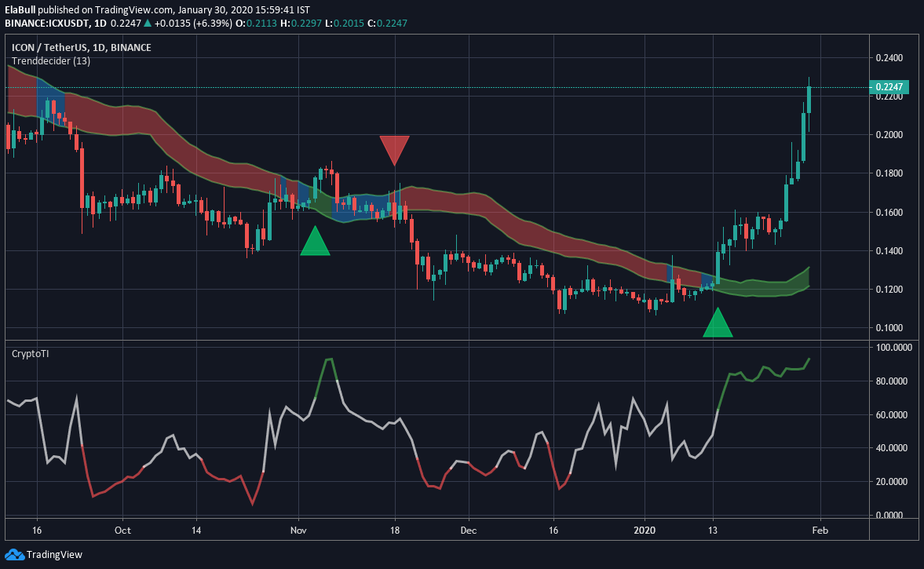Click the green up triangle near January 13
The height and width of the screenshot is (569, 924).
(718, 323)
